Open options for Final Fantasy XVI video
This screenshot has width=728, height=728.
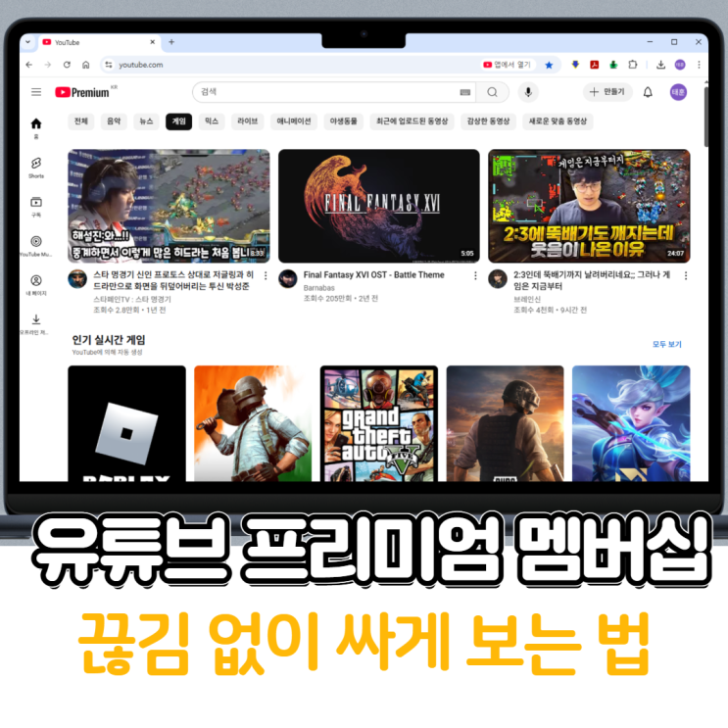coord(475,275)
